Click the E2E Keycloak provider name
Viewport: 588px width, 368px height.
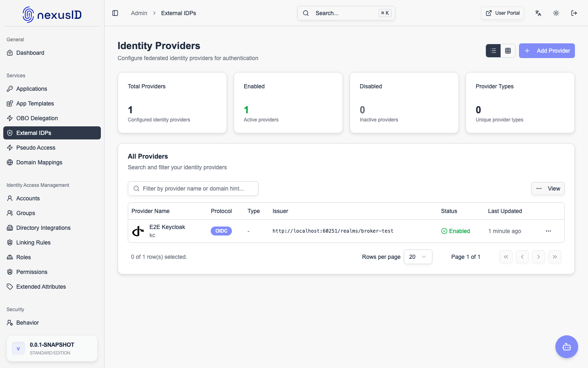[167, 227]
